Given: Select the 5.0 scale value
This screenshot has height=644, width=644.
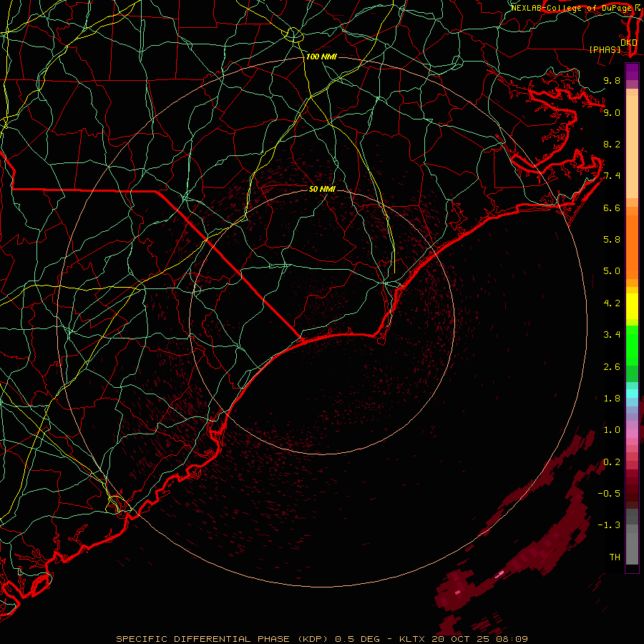Looking at the screenshot, I should point(612,271).
